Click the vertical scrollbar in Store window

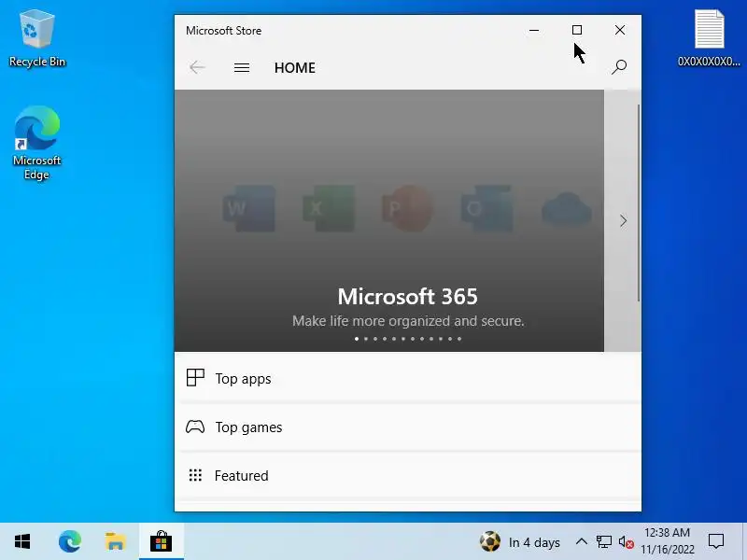[639, 203]
